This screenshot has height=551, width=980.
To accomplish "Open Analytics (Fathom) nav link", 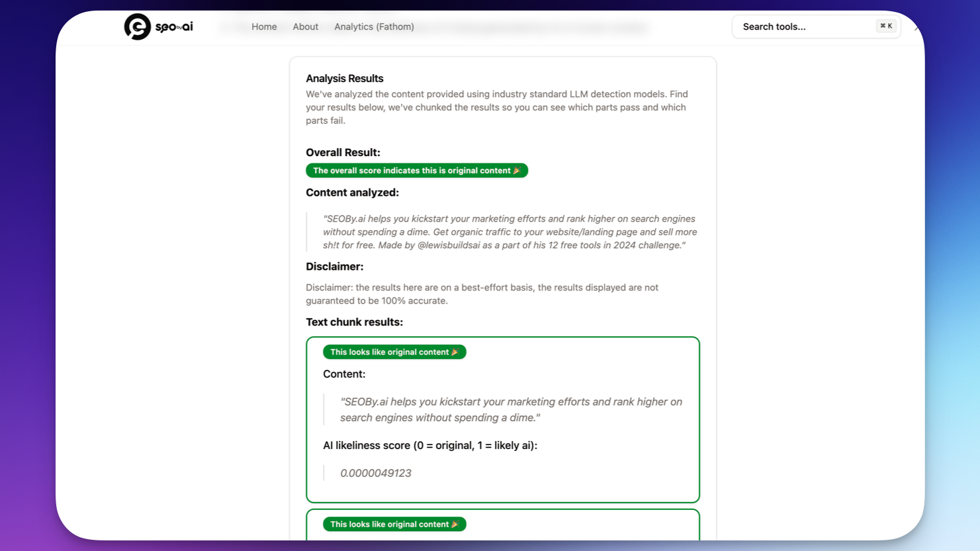I will point(374,26).
